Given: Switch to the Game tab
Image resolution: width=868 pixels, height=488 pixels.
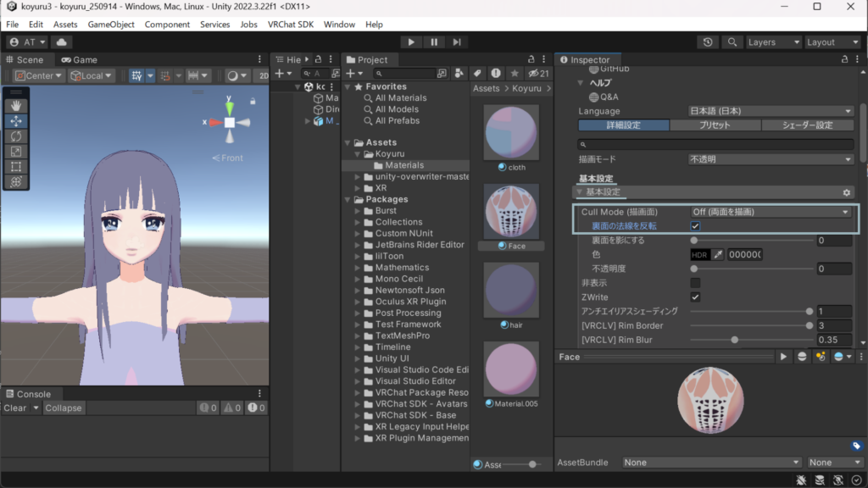Looking at the screenshot, I should pyautogui.click(x=79, y=60).
